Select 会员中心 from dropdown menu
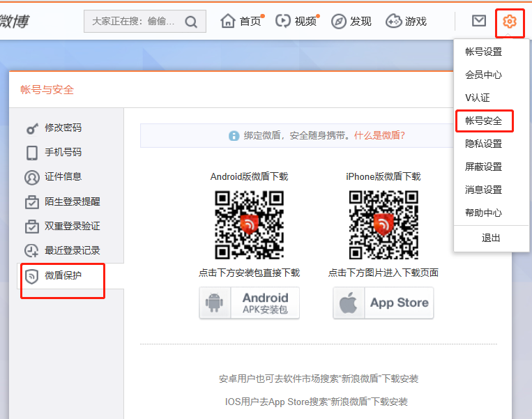 (x=483, y=75)
